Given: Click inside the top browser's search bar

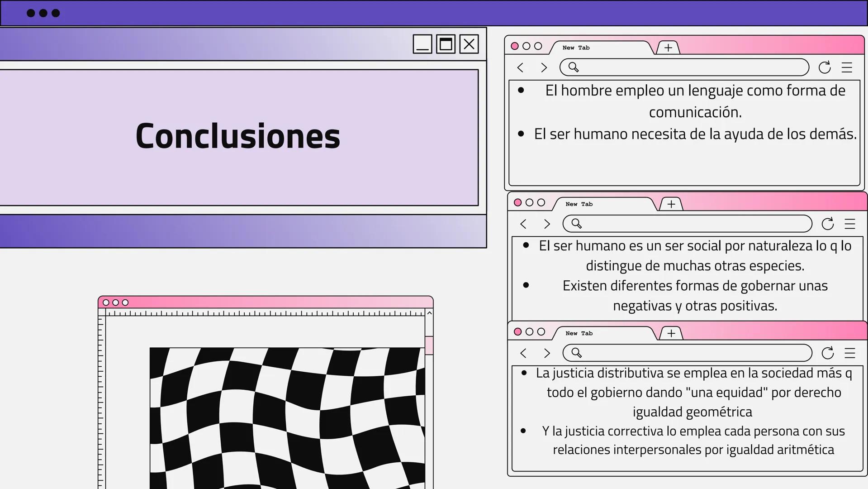Looking at the screenshot, I should pyautogui.click(x=683, y=67).
